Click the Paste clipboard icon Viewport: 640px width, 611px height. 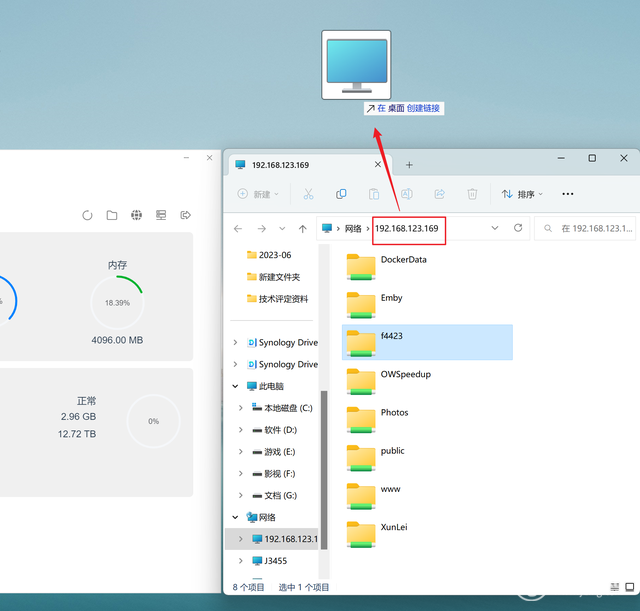tap(374, 194)
